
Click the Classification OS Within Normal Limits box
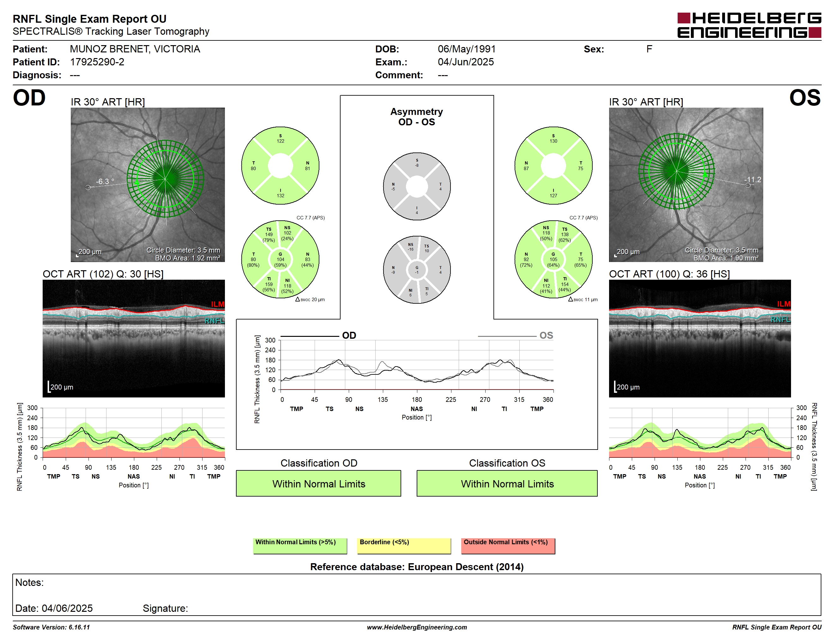pyautogui.click(x=507, y=483)
